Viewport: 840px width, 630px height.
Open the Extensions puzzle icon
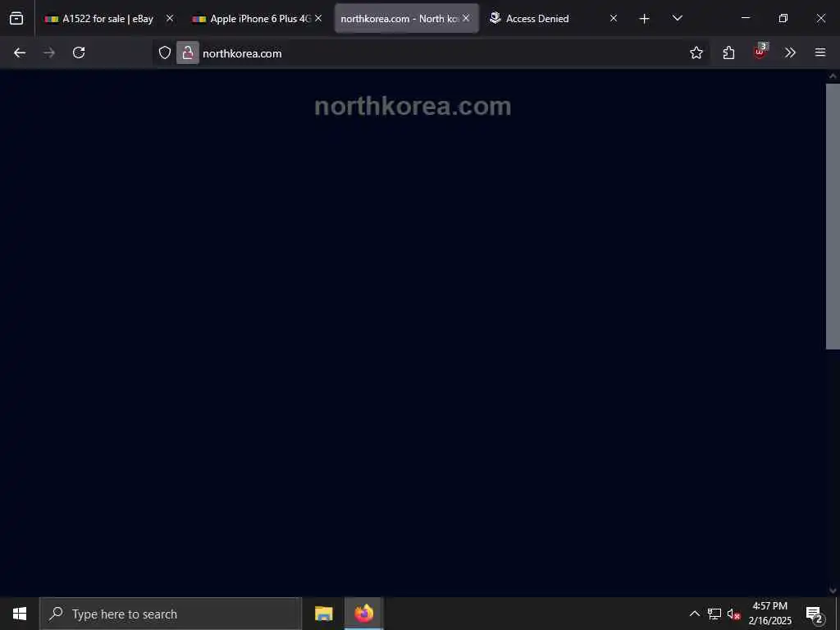point(728,52)
